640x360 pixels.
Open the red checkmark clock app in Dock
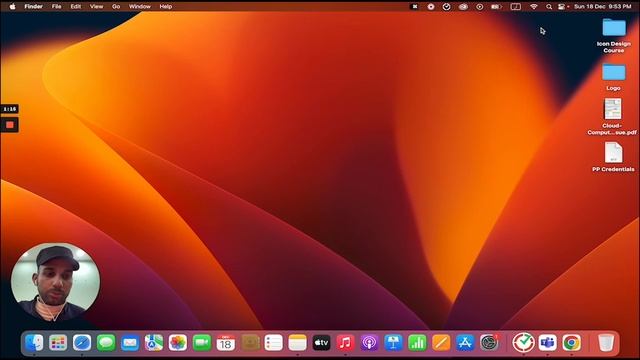coord(524,343)
